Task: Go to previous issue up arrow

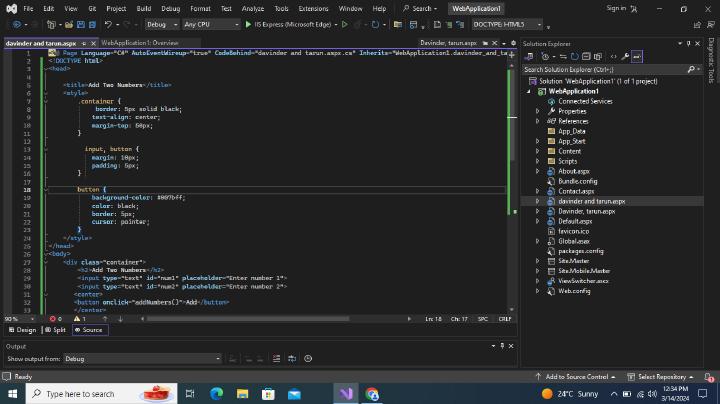Action: click(105, 319)
